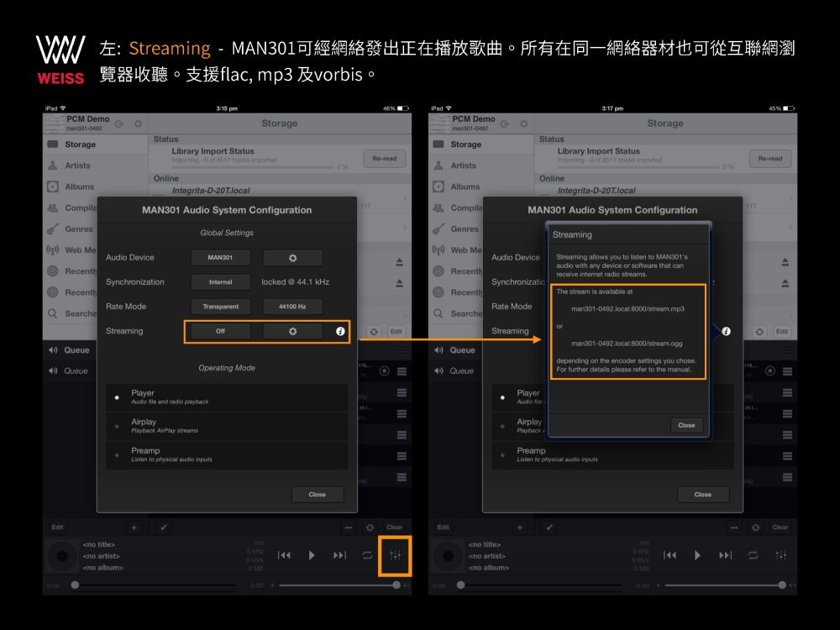Tap checkmark icon in left screenshot toolbar
840x630 pixels.
pos(164,528)
